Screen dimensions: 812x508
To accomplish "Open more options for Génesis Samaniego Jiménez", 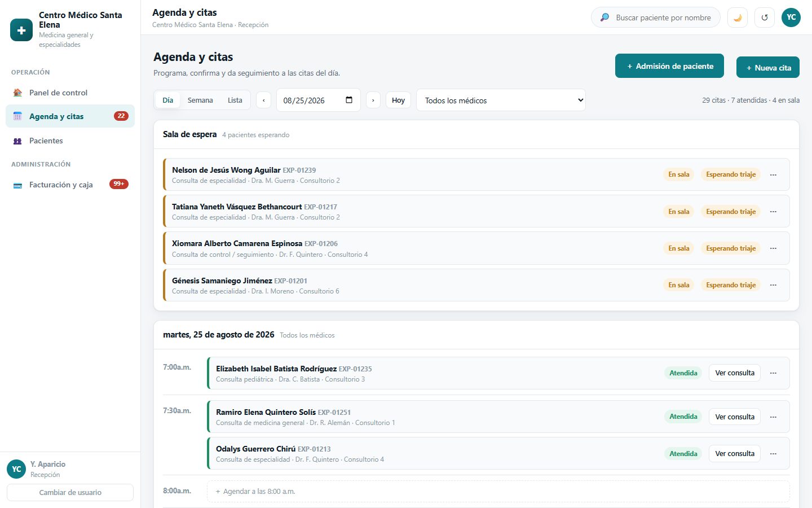I will click(773, 285).
